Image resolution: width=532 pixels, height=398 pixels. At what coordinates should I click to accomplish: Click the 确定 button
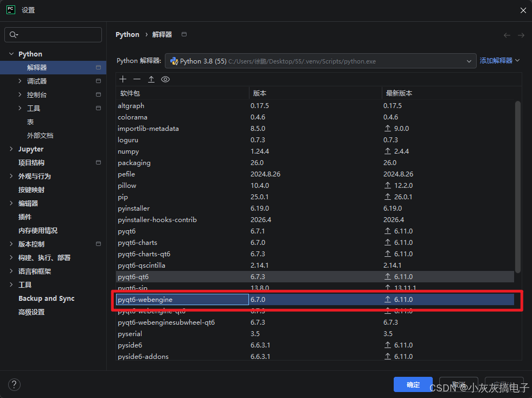[x=413, y=384]
